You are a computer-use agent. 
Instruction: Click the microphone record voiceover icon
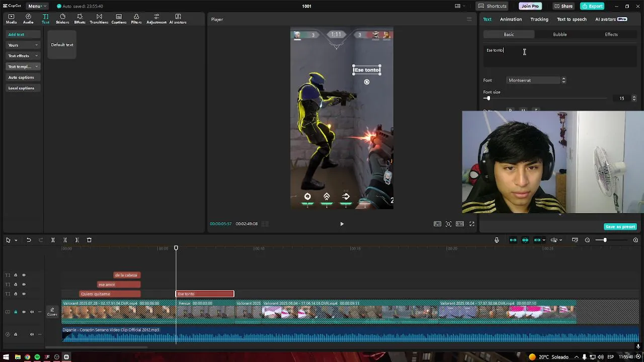(x=497, y=240)
